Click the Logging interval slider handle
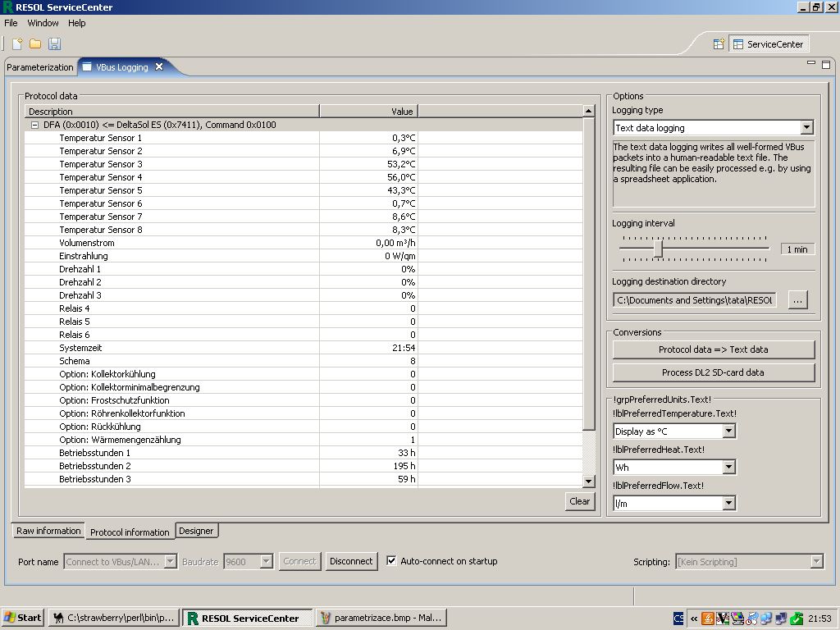 click(658, 249)
